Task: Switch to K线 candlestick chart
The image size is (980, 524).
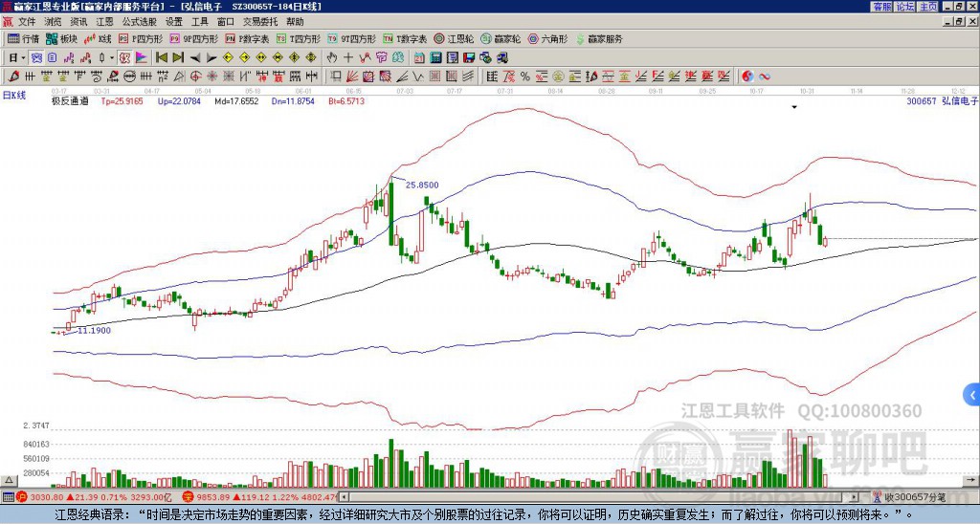Action: coord(97,38)
